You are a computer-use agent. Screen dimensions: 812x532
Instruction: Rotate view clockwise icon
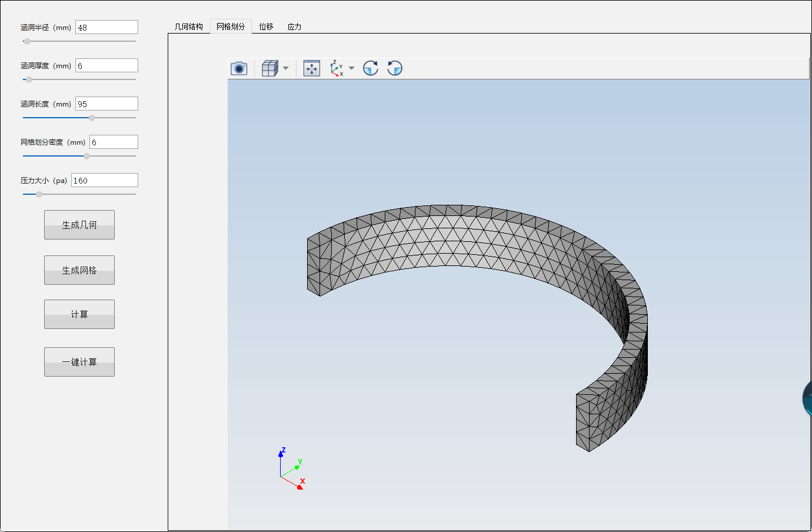tap(371, 68)
